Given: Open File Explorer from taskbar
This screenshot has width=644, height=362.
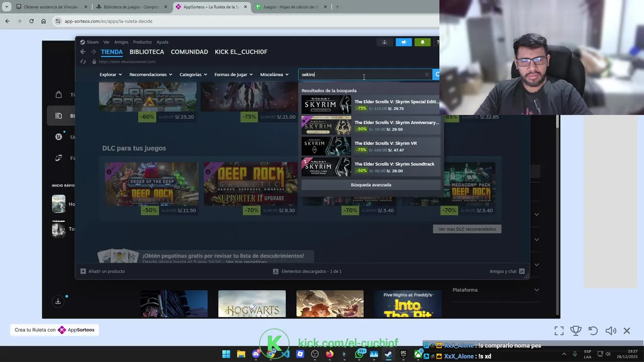Looking at the screenshot, I should point(241,354).
